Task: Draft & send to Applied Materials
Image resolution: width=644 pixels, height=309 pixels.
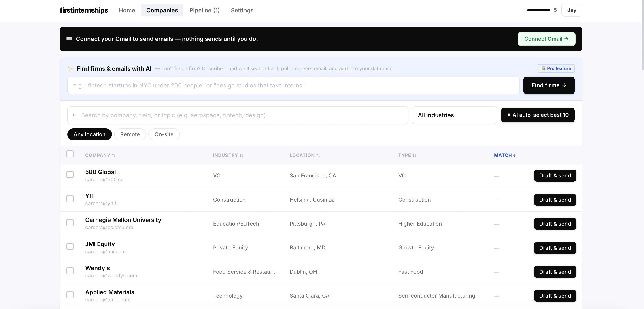Action: click(x=555, y=296)
